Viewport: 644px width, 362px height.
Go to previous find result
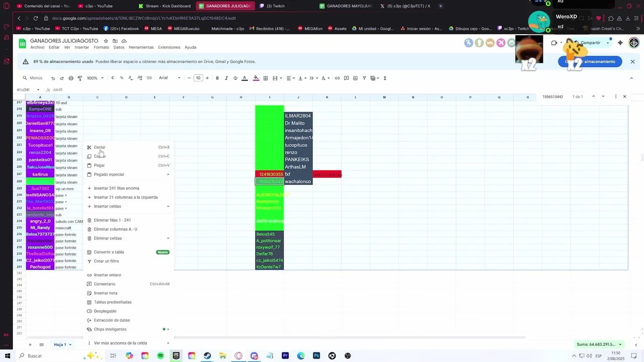pos(594,97)
